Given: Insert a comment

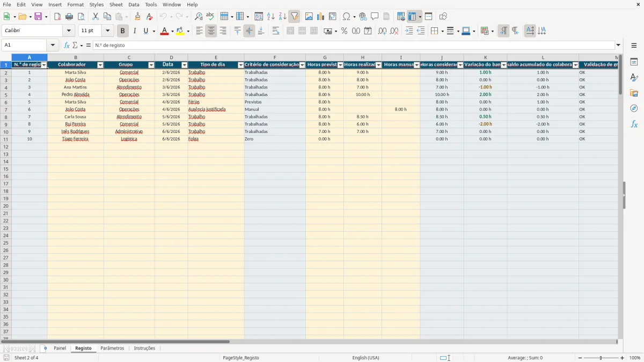Looking at the screenshot, I should click(375, 17).
